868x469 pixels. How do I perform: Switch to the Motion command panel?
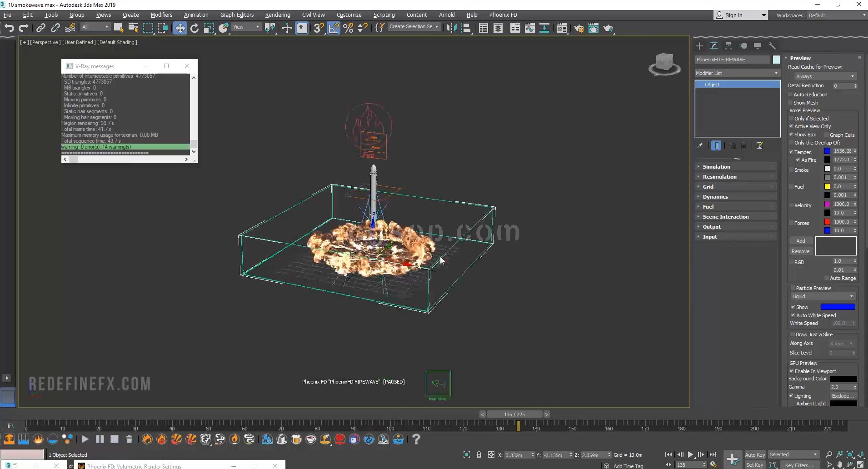[743, 46]
